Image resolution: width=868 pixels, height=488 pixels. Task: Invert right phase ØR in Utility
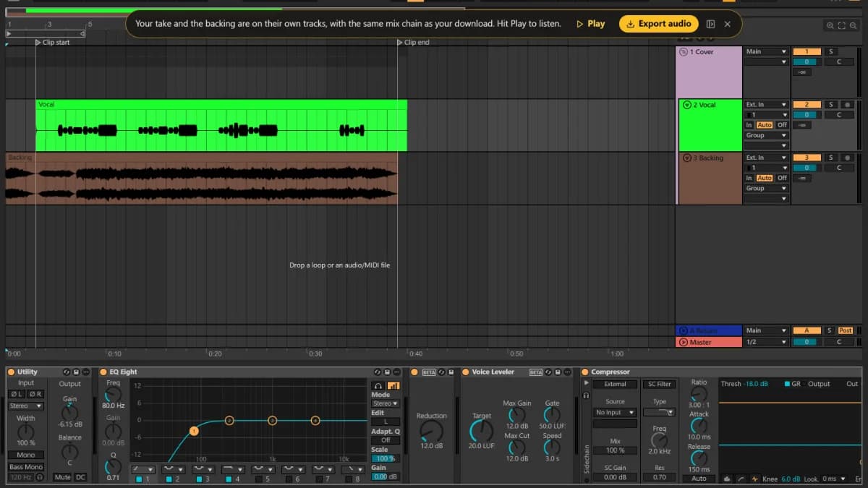35,394
